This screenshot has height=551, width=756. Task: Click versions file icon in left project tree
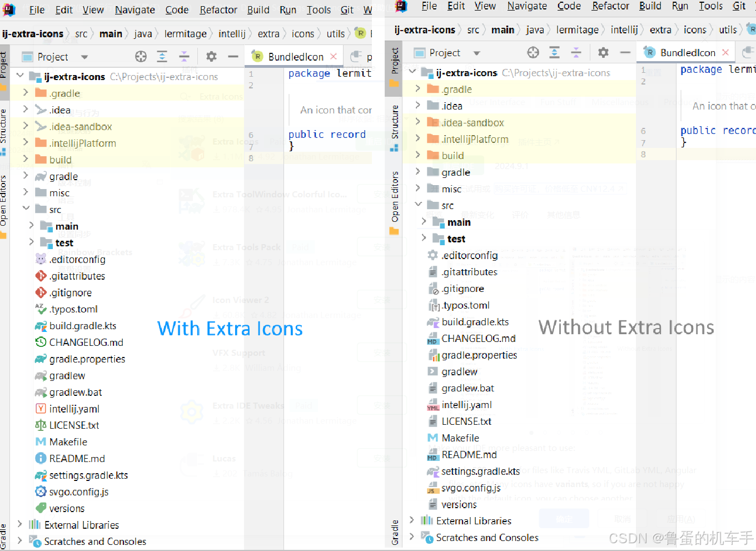click(41, 508)
